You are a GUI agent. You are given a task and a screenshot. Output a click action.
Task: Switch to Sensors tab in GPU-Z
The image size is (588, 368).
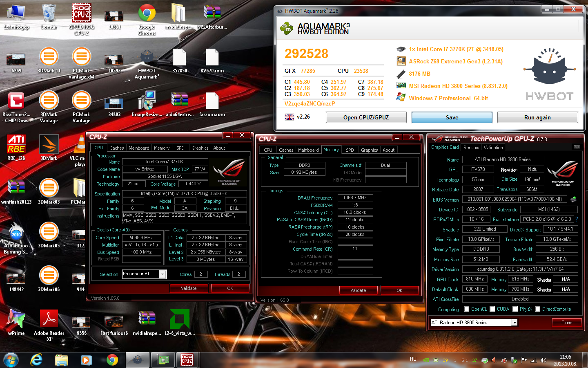[x=471, y=148]
